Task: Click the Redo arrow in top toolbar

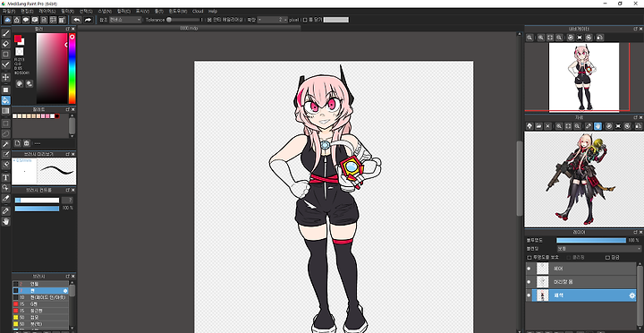Action: coord(89,20)
